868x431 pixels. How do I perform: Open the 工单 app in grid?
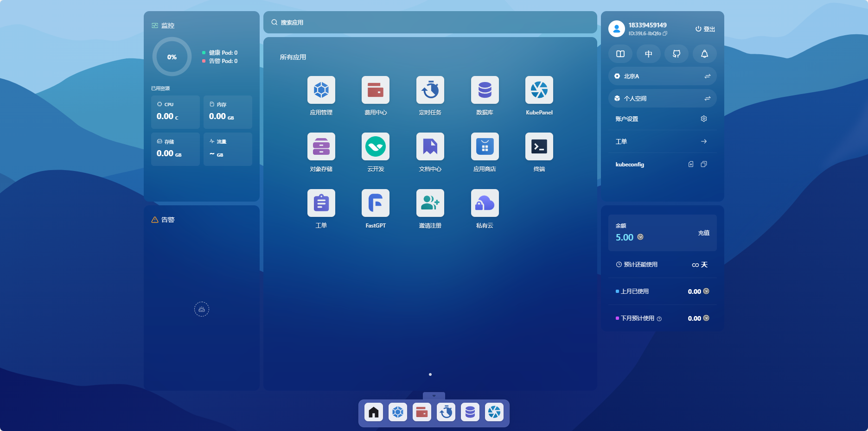tap(321, 203)
